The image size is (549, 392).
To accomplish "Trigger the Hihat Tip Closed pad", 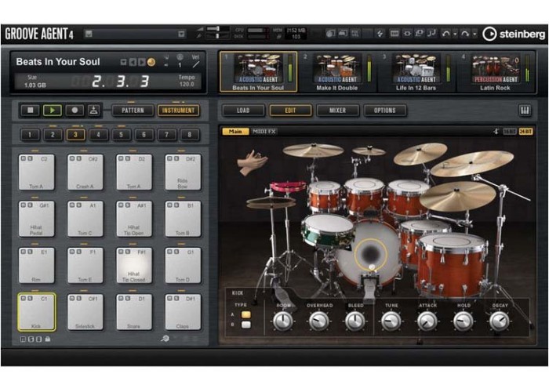I will [x=134, y=266].
